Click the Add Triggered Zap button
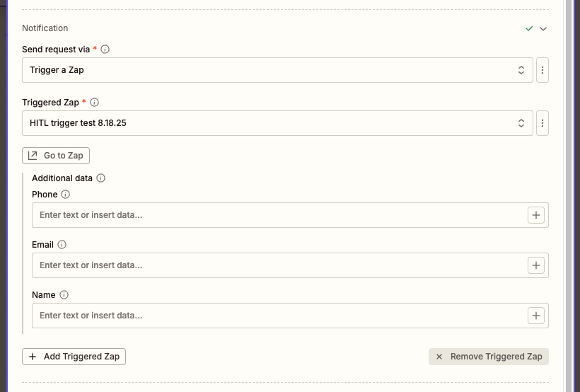This screenshot has width=580, height=392. point(74,357)
